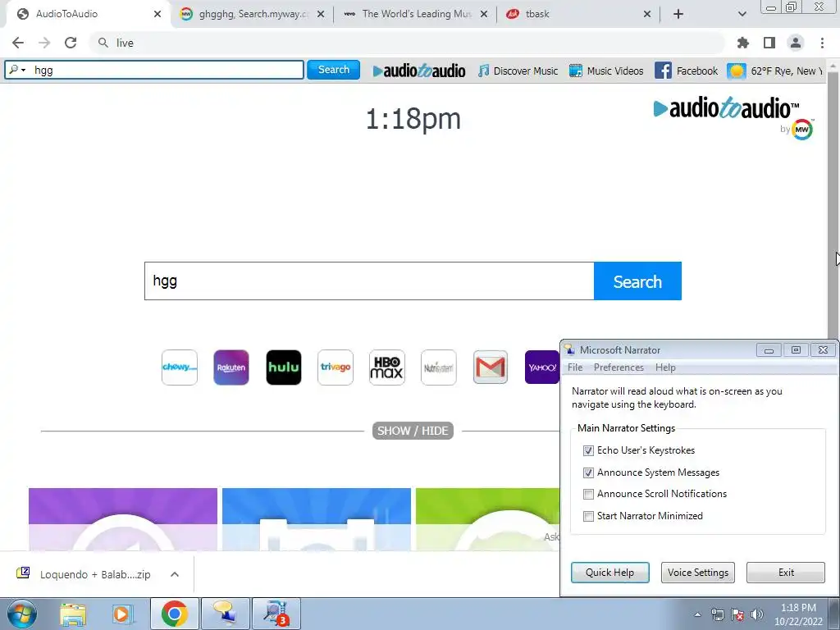Click the main hgg search field
The image size is (840, 630).
pos(369,281)
